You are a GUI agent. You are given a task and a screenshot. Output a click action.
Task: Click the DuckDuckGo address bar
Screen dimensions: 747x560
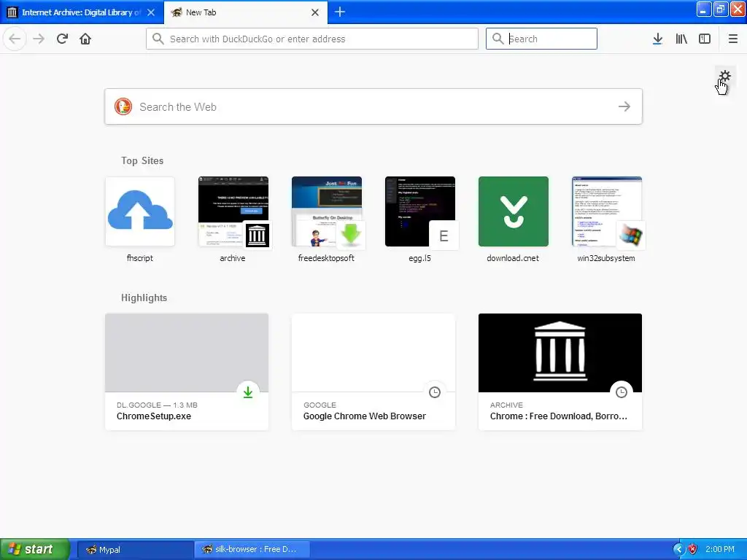coord(312,39)
